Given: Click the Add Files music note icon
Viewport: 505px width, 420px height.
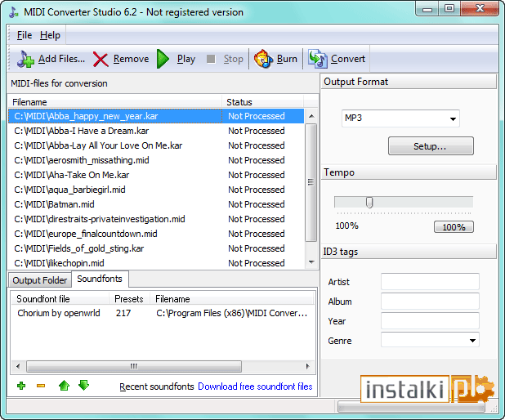Looking at the screenshot, I should pyautogui.click(x=25, y=59).
